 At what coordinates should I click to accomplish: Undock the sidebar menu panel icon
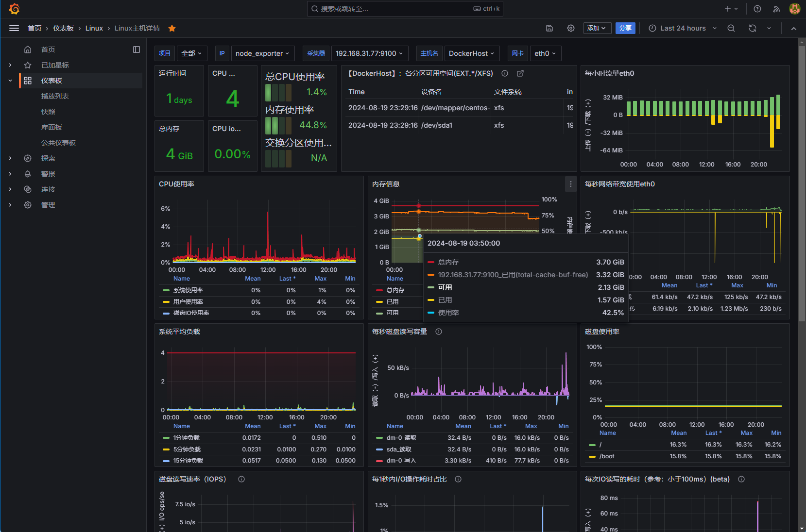click(x=137, y=50)
